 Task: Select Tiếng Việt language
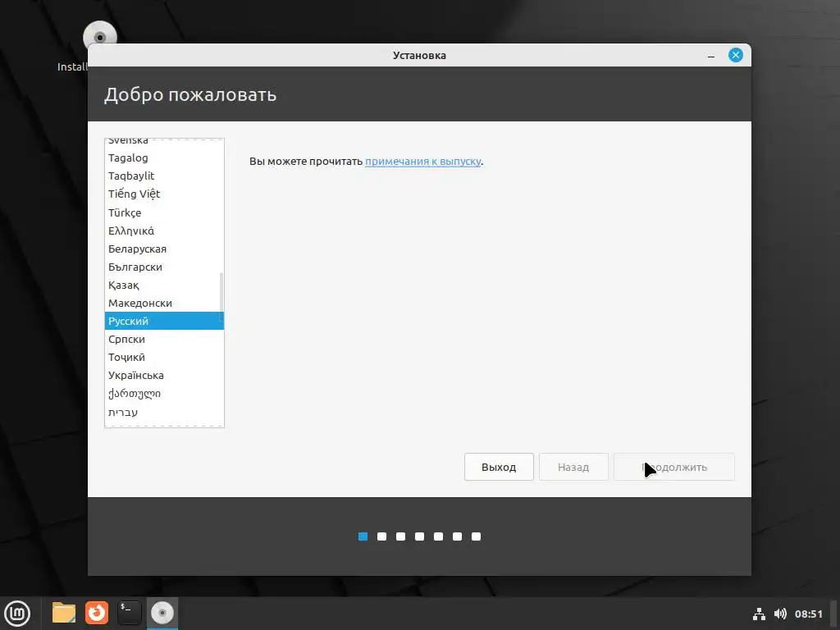(164, 194)
